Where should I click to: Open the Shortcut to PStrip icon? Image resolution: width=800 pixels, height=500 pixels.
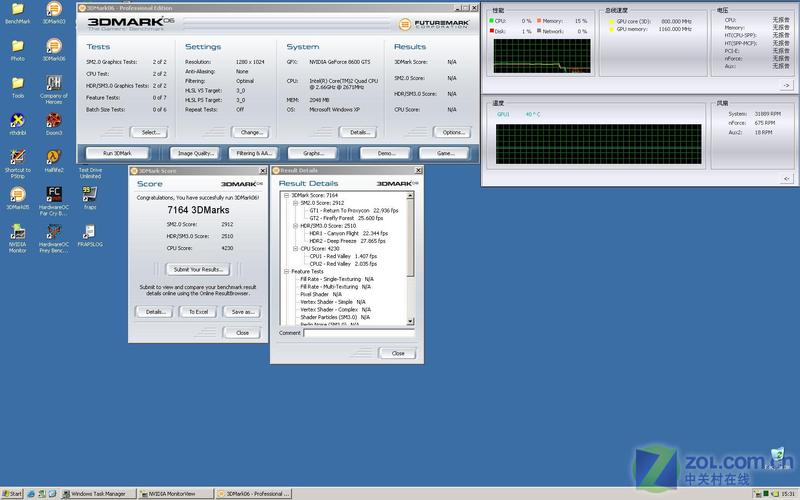(17, 163)
